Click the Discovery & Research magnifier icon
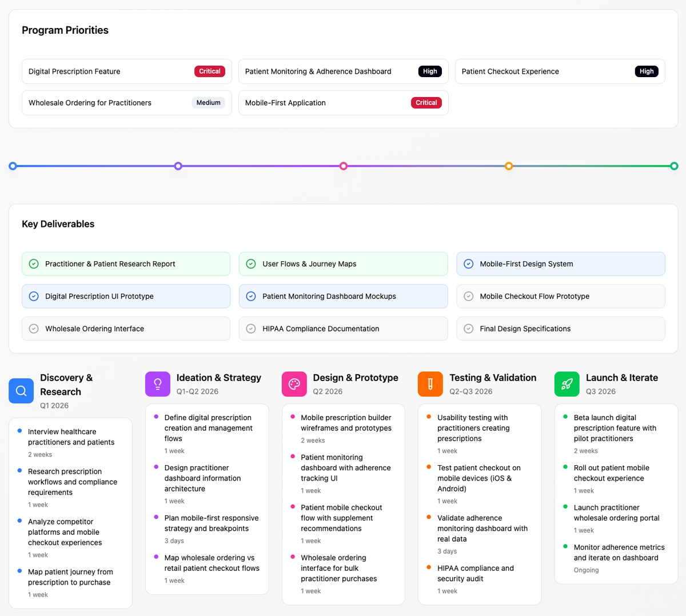The image size is (686, 616). point(21,391)
